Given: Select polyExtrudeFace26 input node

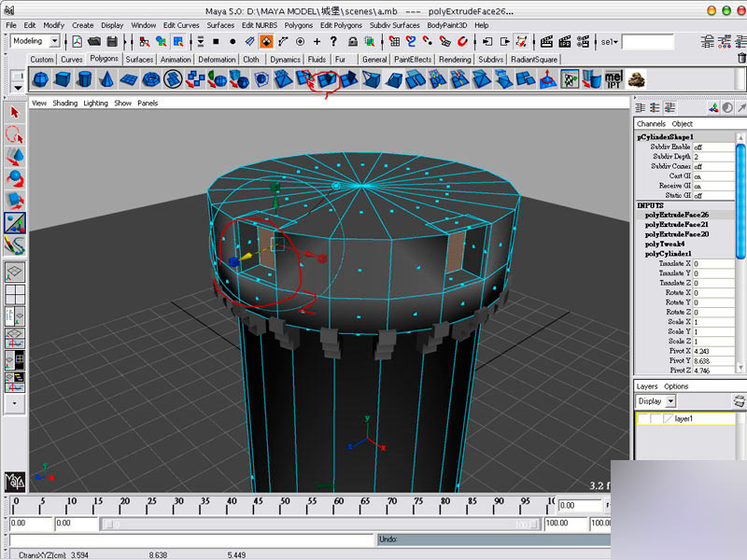Looking at the screenshot, I should pyautogui.click(x=676, y=215).
